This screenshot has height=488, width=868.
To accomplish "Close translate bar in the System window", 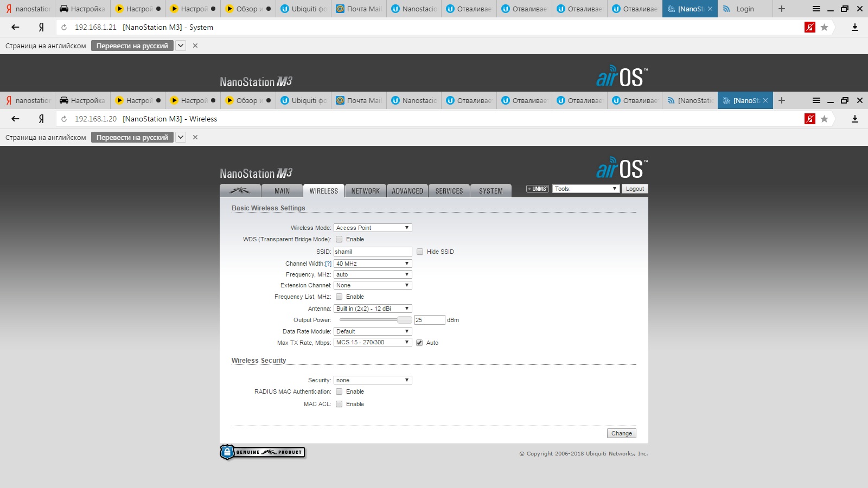I will [195, 46].
